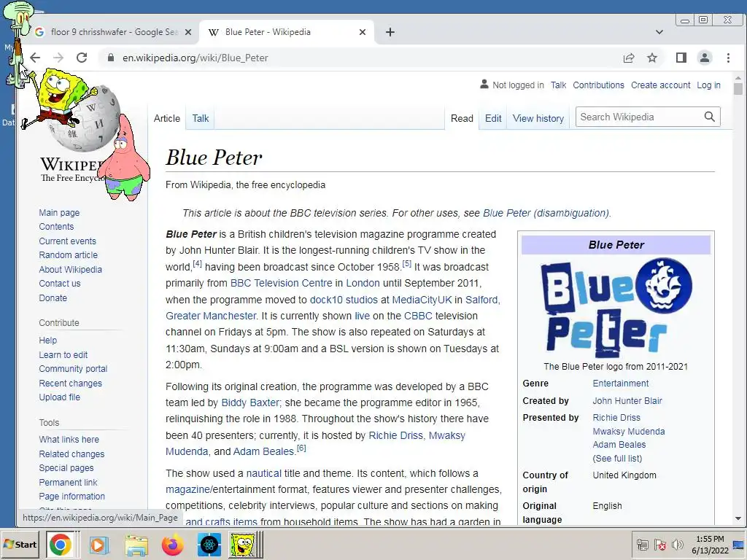Open the browser side panel icon
The height and width of the screenshot is (560, 747).
[x=681, y=58]
